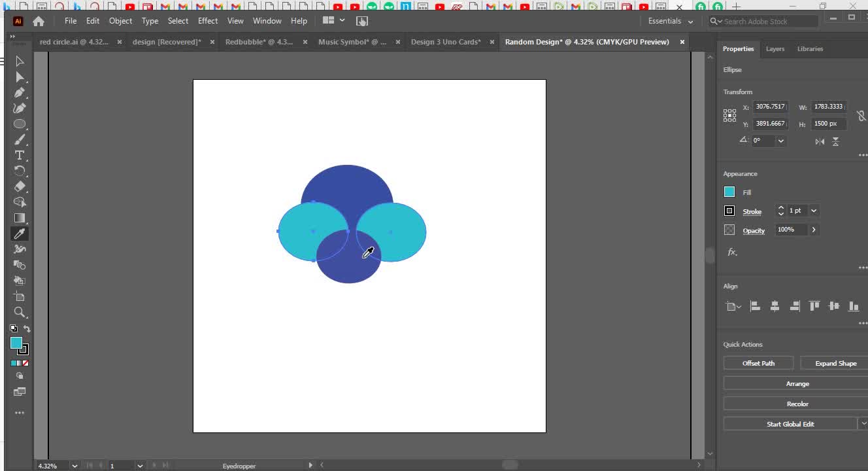Toggle constrain width and height proportions
This screenshot has width=868, height=471.
point(861,115)
